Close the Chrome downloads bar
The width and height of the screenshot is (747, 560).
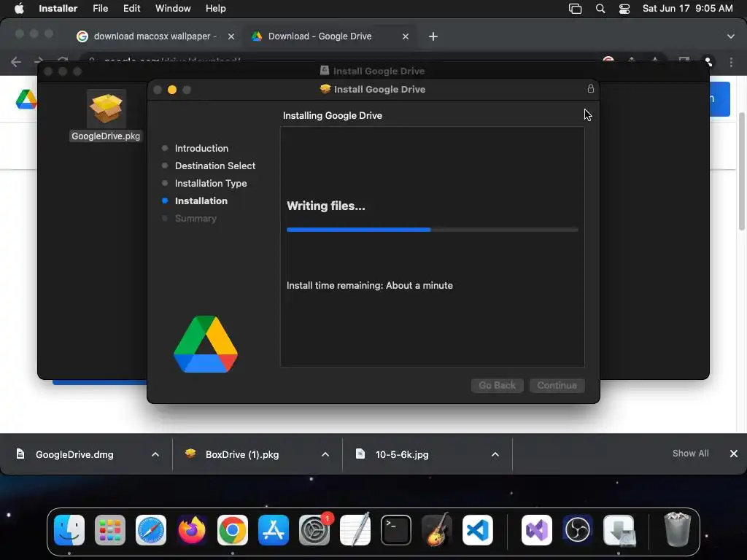[734, 454]
